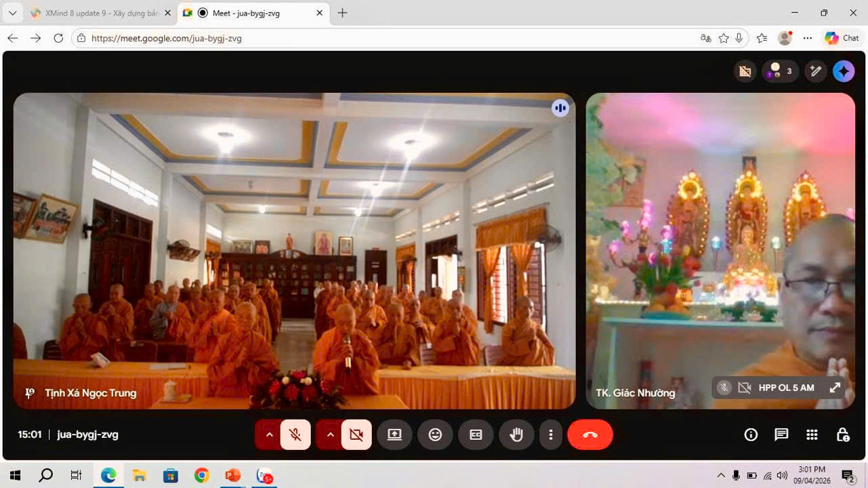This screenshot has width=868, height=488.
Task: Raise hand in the meeting
Action: [x=516, y=435]
